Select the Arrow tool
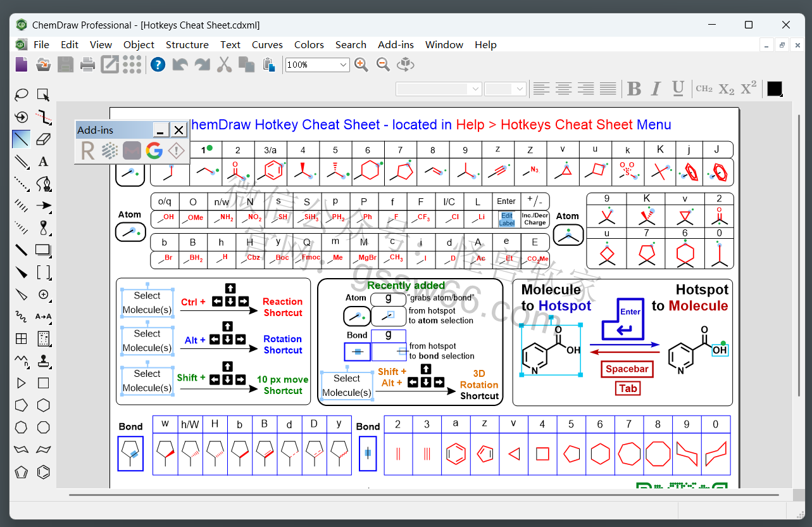Screen dimensions: 812x527 pos(43,206)
